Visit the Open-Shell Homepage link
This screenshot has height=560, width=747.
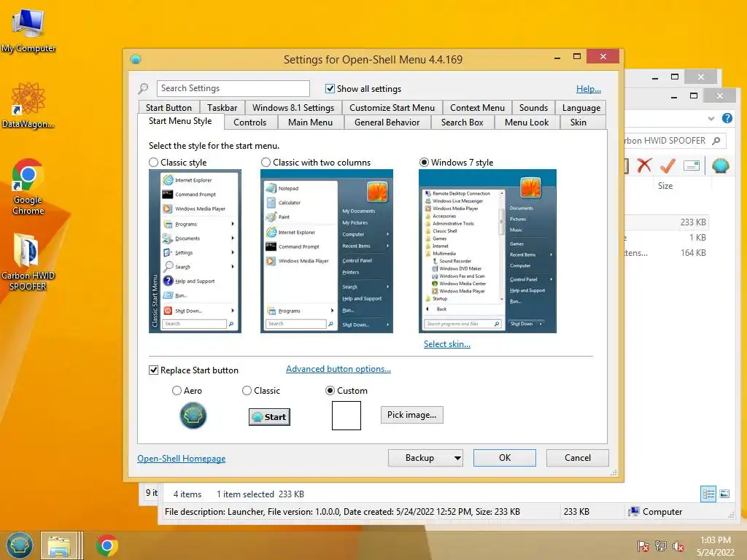[182, 458]
